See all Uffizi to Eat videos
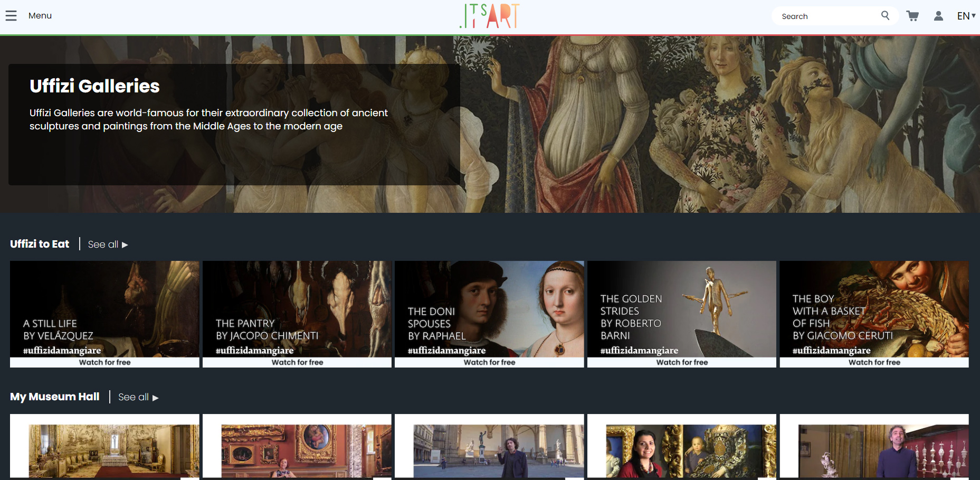 coord(108,244)
